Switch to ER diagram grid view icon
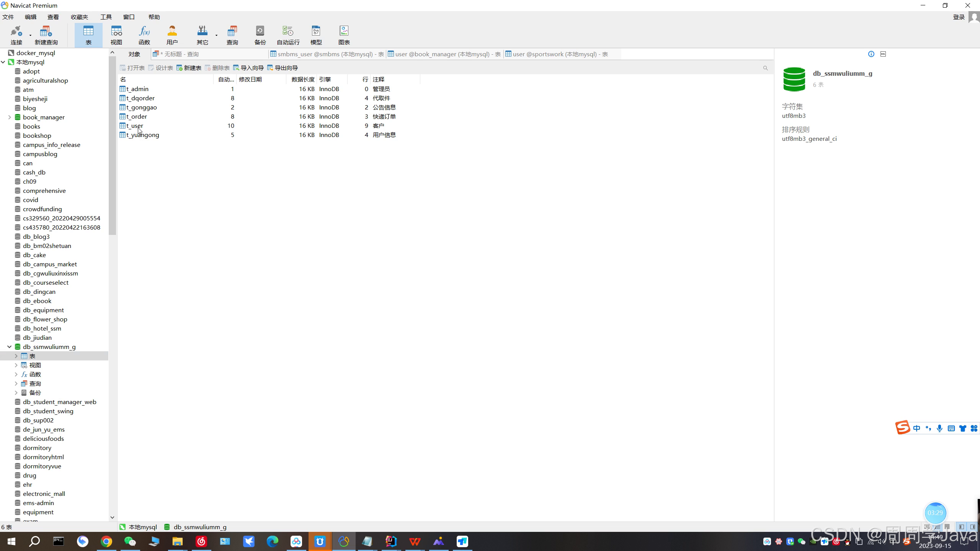The width and height of the screenshot is (980, 551). click(947, 527)
